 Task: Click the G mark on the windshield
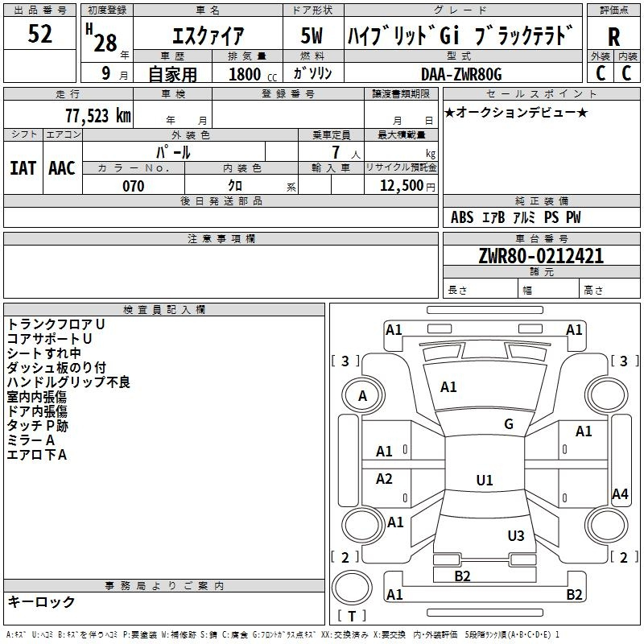508,424
